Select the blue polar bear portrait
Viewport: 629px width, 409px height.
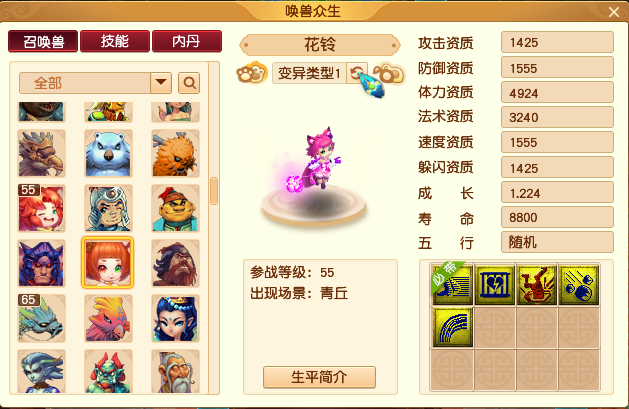click(108, 153)
